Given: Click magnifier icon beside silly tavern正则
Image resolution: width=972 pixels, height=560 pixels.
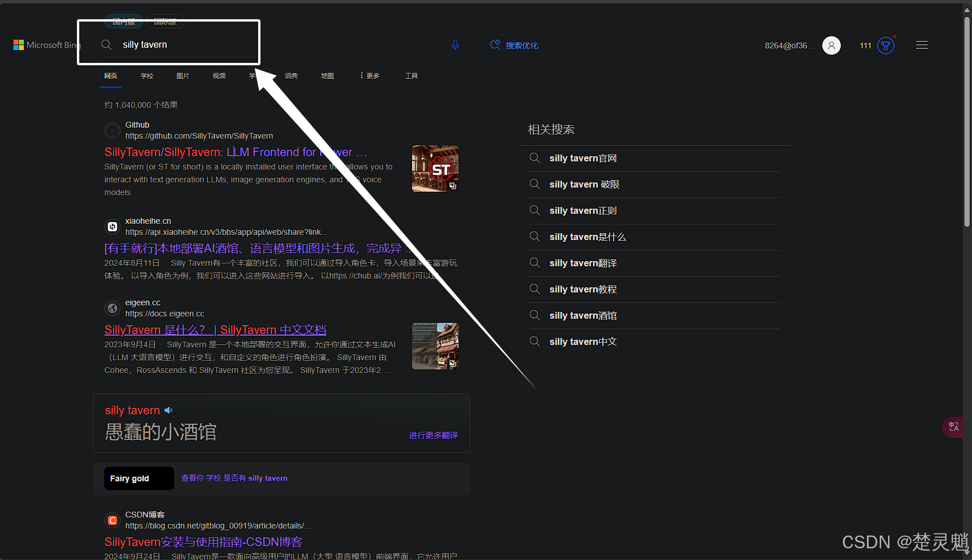Looking at the screenshot, I should pyautogui.click(x=534, y=210).
